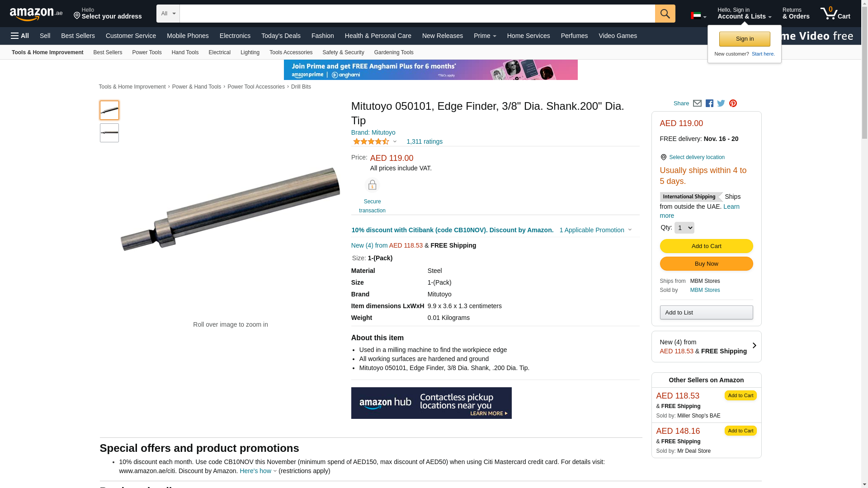The height and width of the screenshot is (488, 868).
Task: Share product on Twitter
Action: (721, 103)
